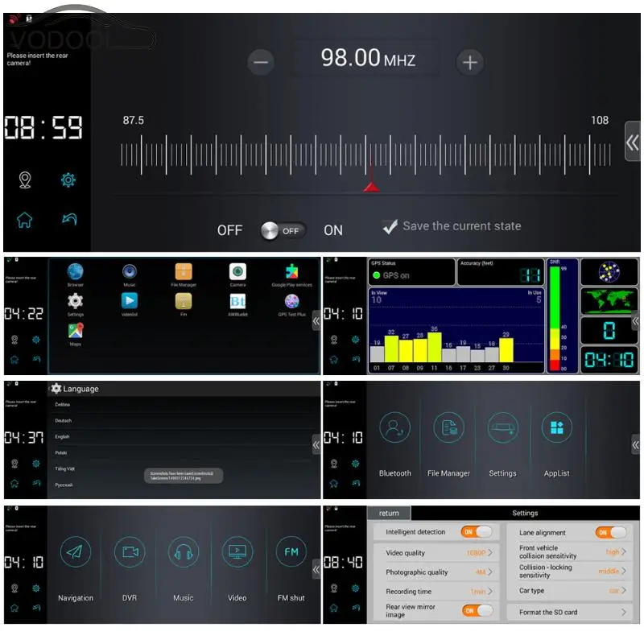Screen dimensions: 644x644
Task: Collapse FM radio screen with « arrow
Action: click(633, 142)
